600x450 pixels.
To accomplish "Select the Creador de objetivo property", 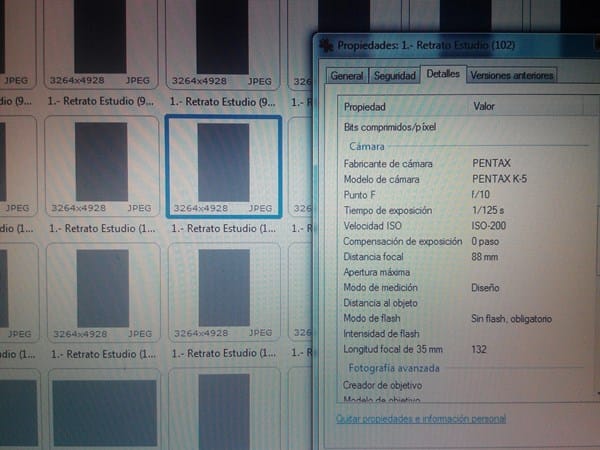I will coord(382,385).
